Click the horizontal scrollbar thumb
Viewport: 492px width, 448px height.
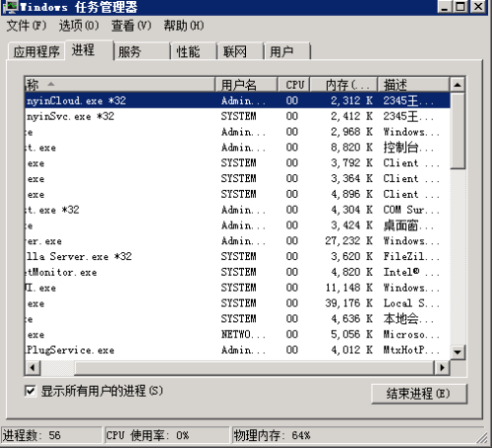tap(254, 367)
